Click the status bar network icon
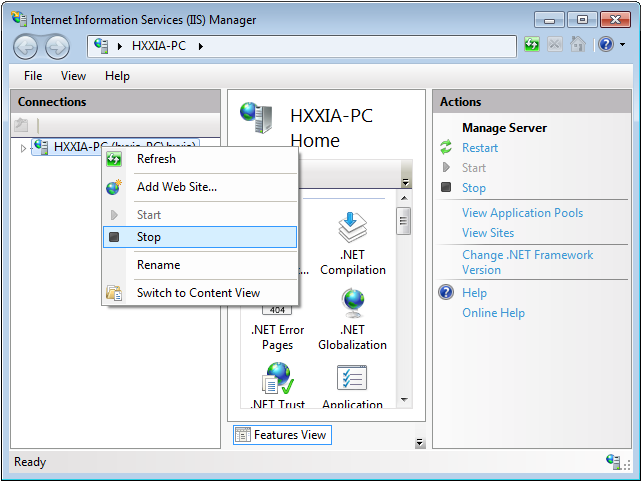Screen dimensions: 642x482 point(613,462)
